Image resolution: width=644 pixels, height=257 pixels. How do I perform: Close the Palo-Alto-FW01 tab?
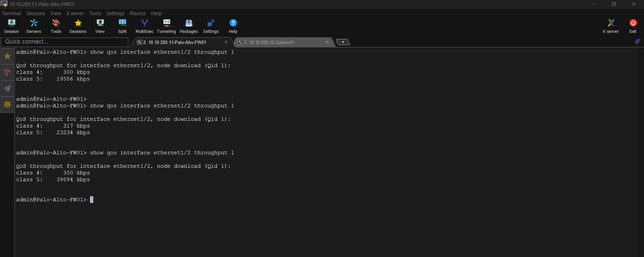(x=226, y=42)
